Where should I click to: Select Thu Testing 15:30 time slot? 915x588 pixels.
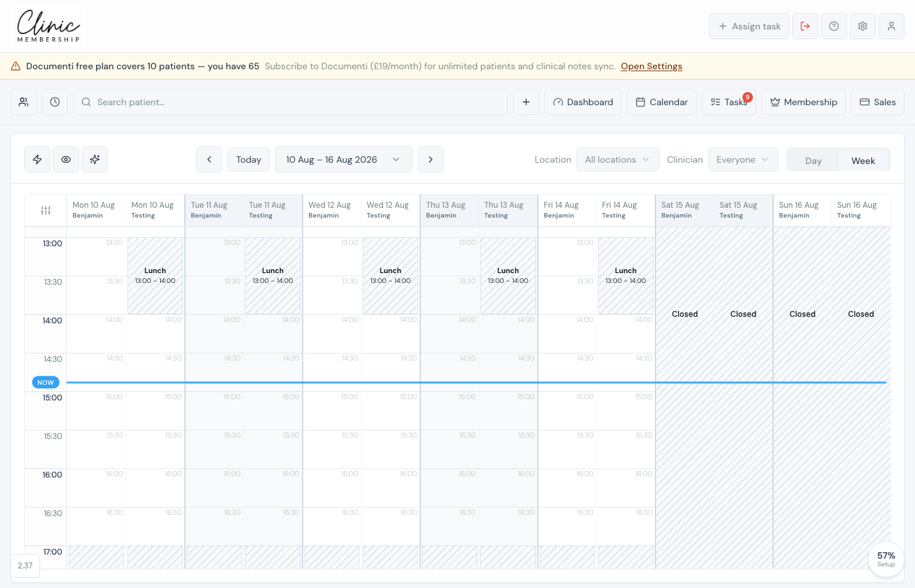click(508, 449)
